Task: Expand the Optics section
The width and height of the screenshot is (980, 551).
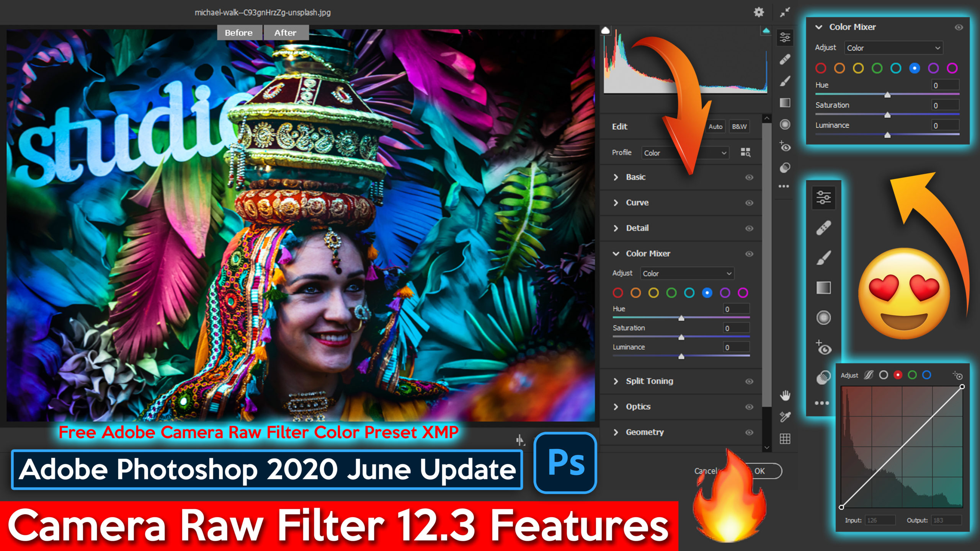Action: [616, 407]
